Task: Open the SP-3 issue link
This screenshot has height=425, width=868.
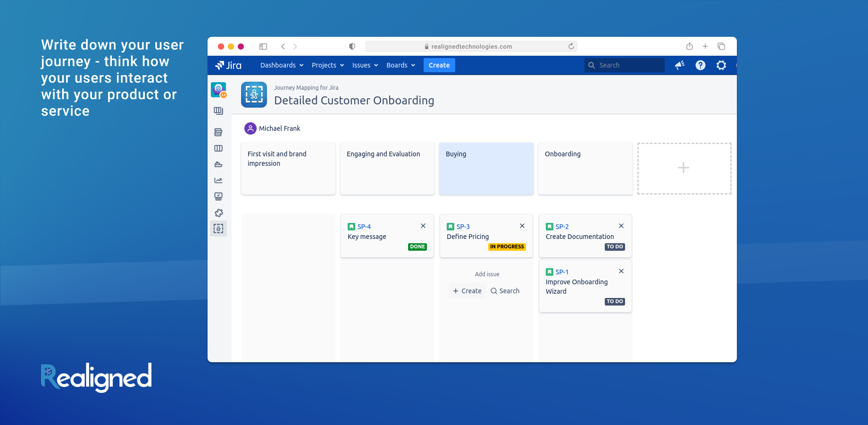Action: tap(463, 227)
